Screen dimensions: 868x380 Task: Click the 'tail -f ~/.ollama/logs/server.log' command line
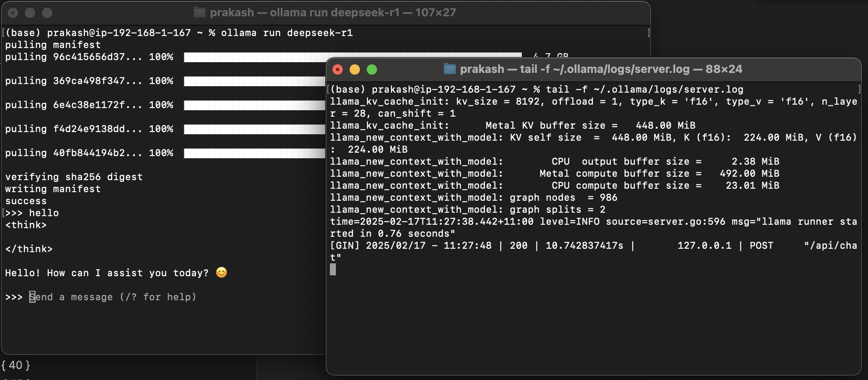[x=537, y=90]
